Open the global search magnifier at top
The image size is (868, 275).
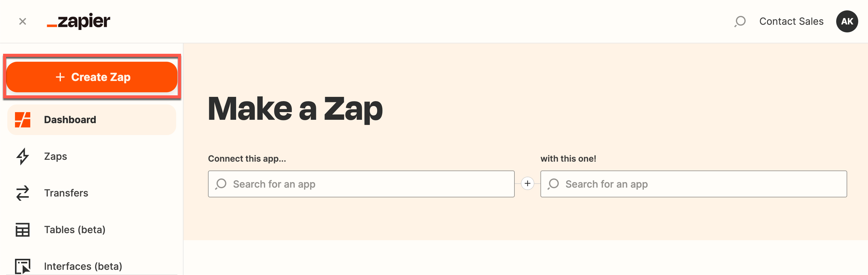click(x=740, y=21)
